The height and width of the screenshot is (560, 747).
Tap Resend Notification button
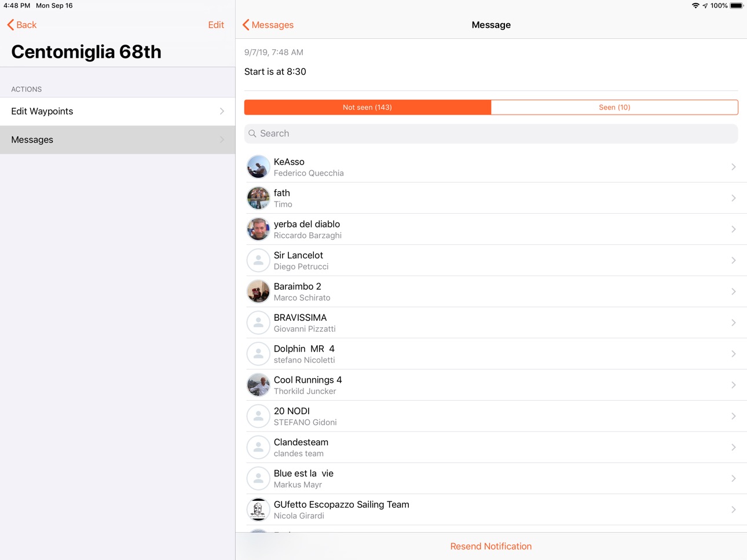pos(491,546)
